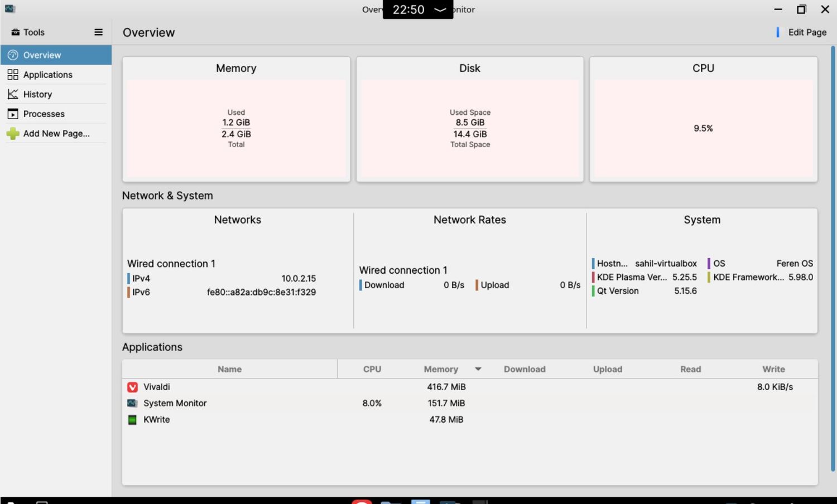Sort applications by the Upload column

(x=608, y=369)
